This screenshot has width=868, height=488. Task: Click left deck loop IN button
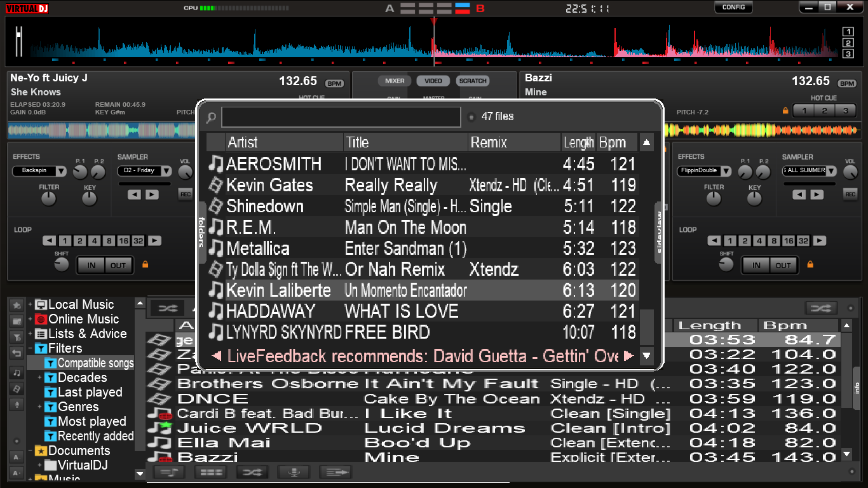tap(92, 266)
